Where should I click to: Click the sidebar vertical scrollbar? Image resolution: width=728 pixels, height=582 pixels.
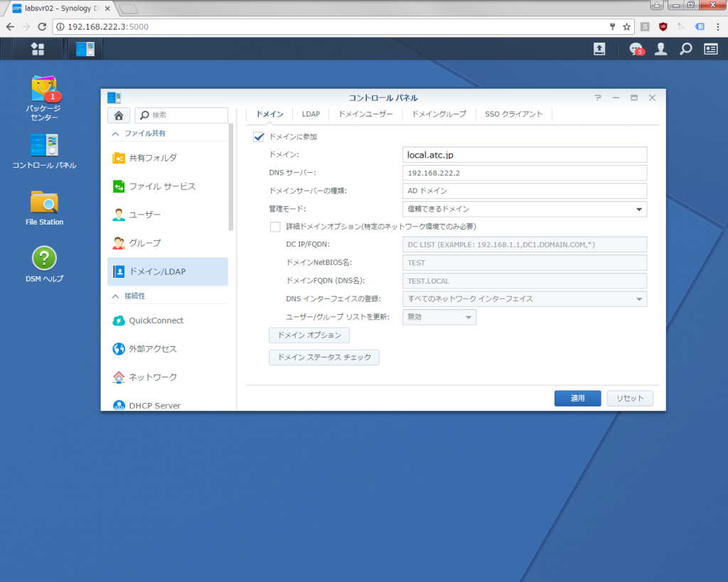(231, 177)
